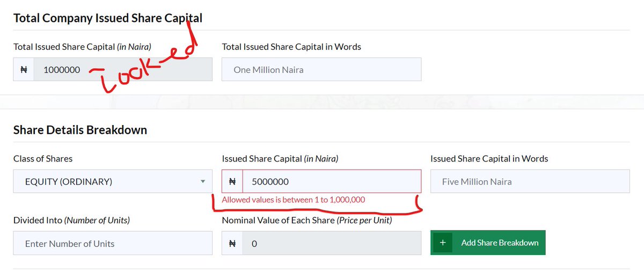Viewport: 644px width, 270px height.
Task: Click the Naira symbol beside 1000000
Action: pos(24,69)
